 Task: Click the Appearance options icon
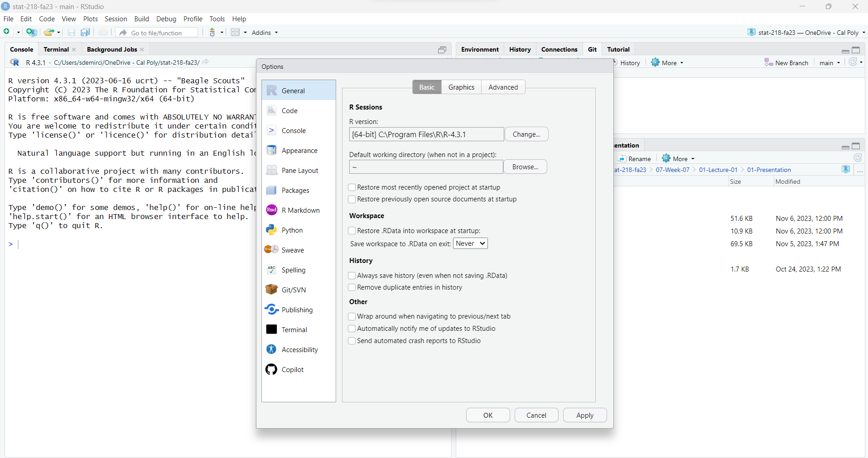pyautogui.click(x=271, y=151)
